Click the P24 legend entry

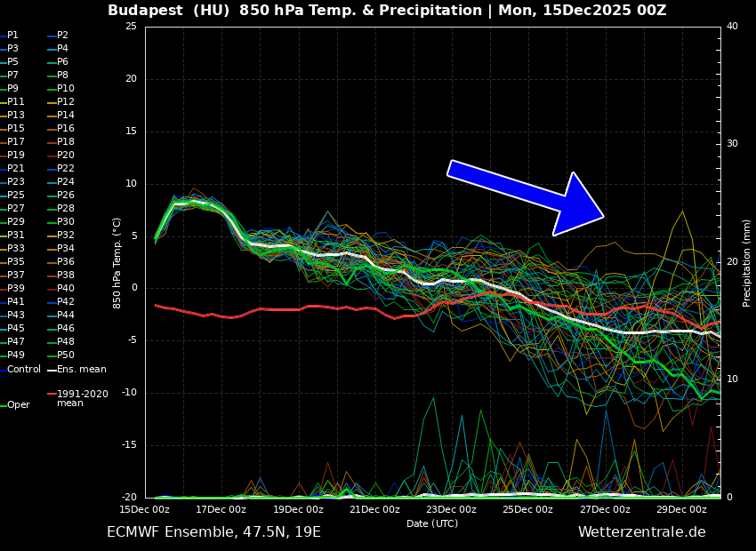point(66,182)
